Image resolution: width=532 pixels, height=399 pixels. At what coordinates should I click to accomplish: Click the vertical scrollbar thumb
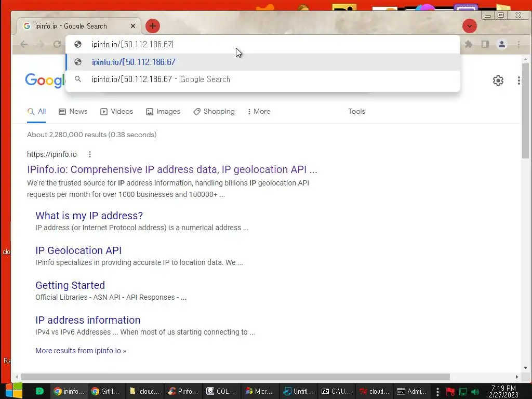[x=525, y=110]
